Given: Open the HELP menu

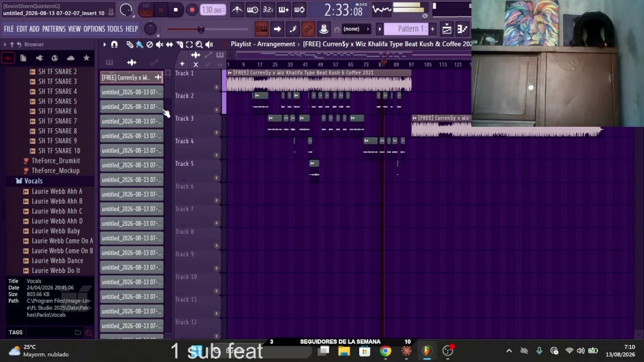Looking at the screenshot, I should pos(132,29).
